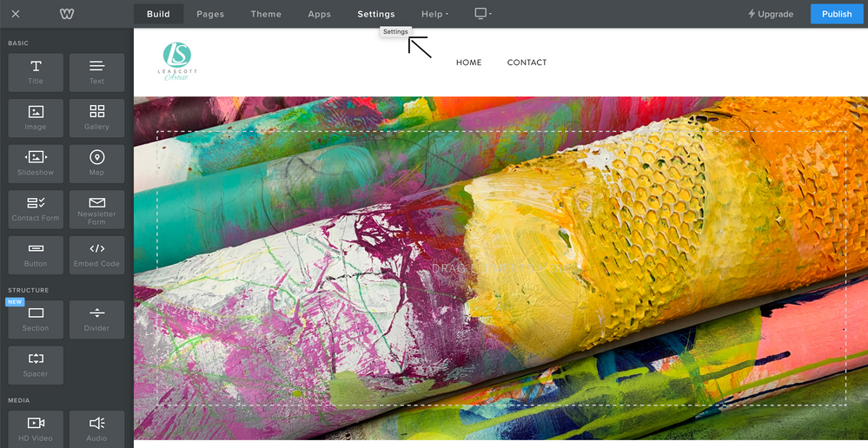Choose the Image element tile
The height and width of the screenshot is (448, 868).
[36, 117]
